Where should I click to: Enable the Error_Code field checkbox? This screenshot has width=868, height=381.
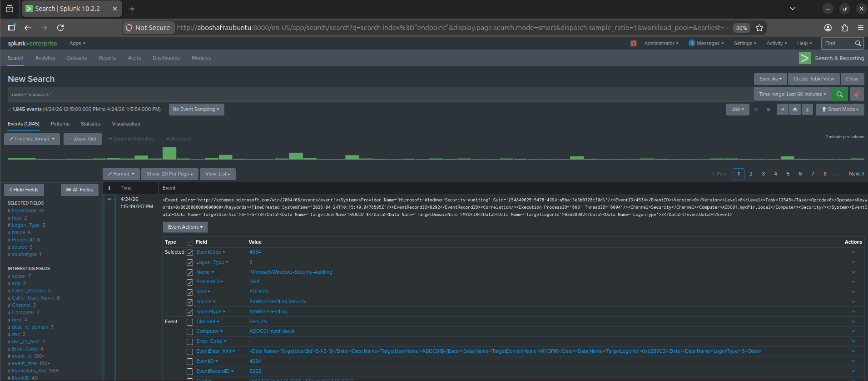pos(190,341)
